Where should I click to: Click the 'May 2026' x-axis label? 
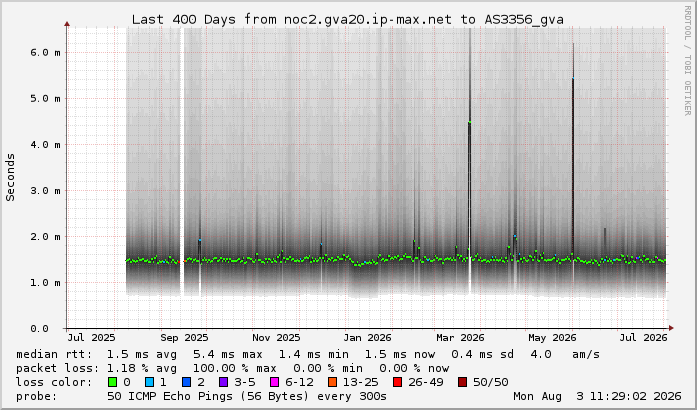[x=552, y=338]
